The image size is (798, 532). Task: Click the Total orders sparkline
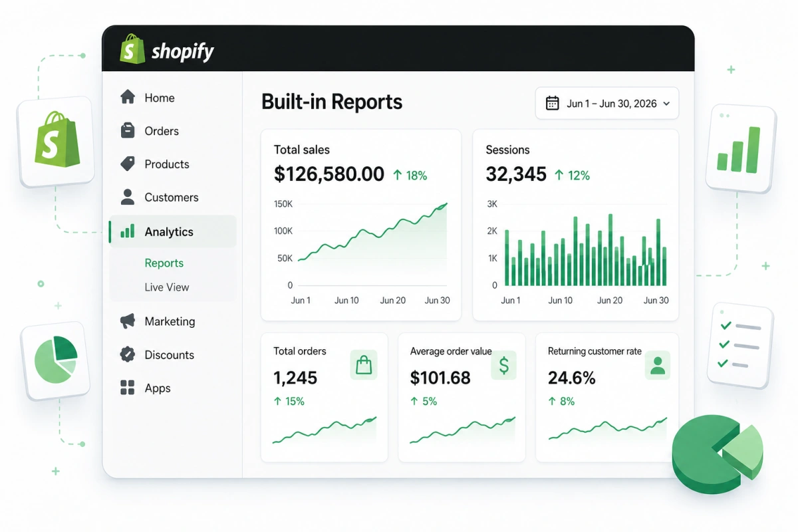[x=325, y=430]
